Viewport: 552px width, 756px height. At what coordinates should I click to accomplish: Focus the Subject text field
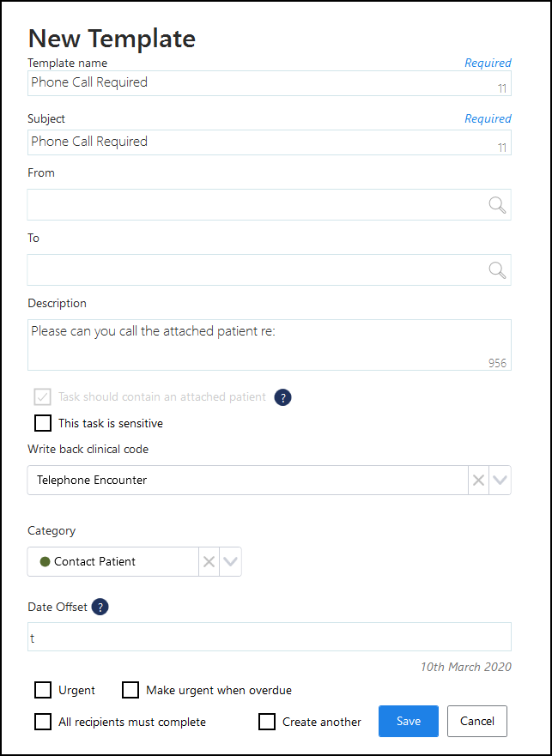click(x=258, y=142)
